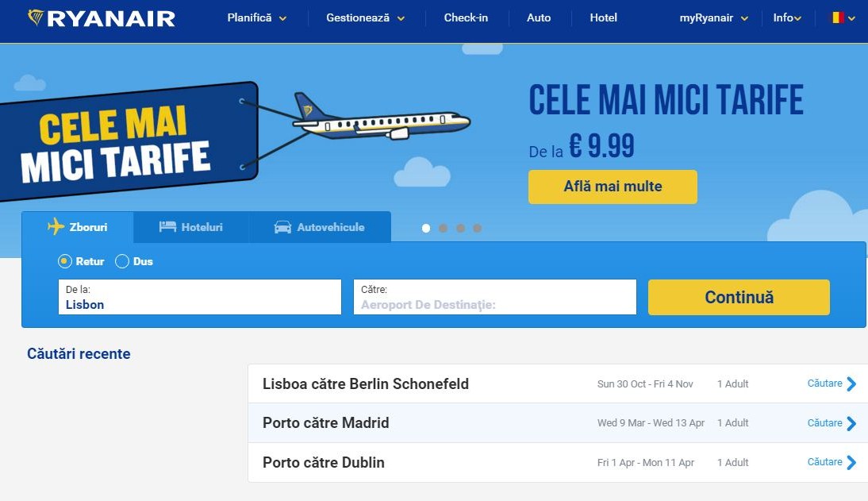Select the second carousel pagination dot
The width and height of the screenshot is (868, 501).
pyautogui.click(x=443, y=228)
